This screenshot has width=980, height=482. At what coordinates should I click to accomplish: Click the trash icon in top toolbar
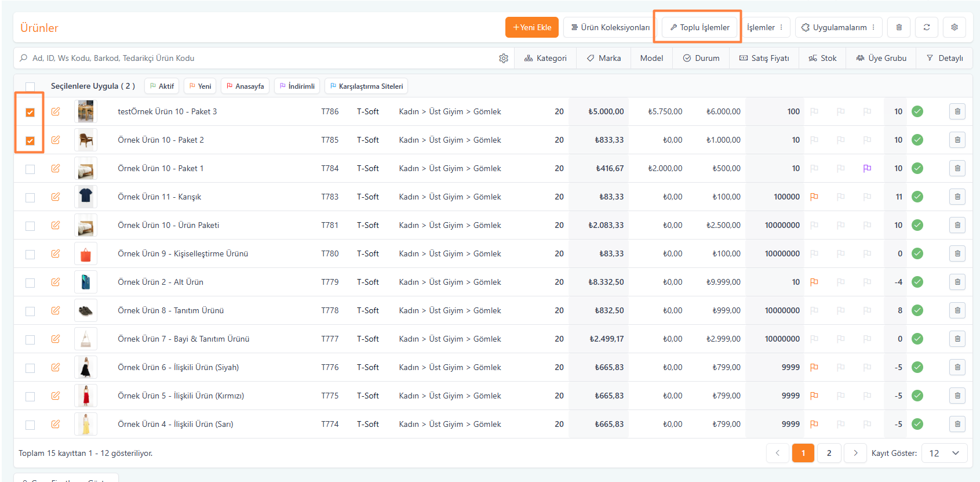tap(899, 27)
